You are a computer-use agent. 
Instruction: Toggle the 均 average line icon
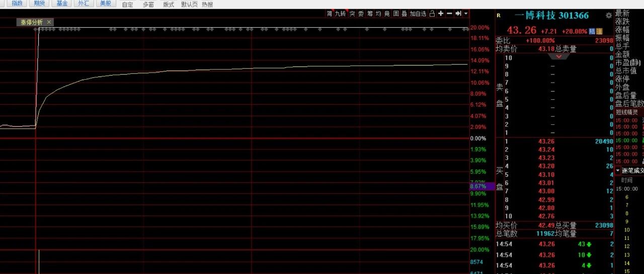point(378,14)
